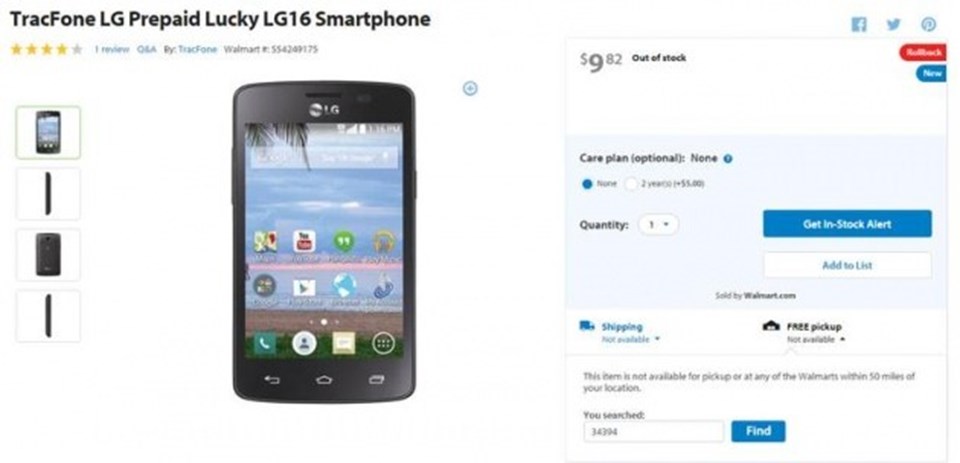Click the zoom-in plus icon by the product image

tap(470, 89)
